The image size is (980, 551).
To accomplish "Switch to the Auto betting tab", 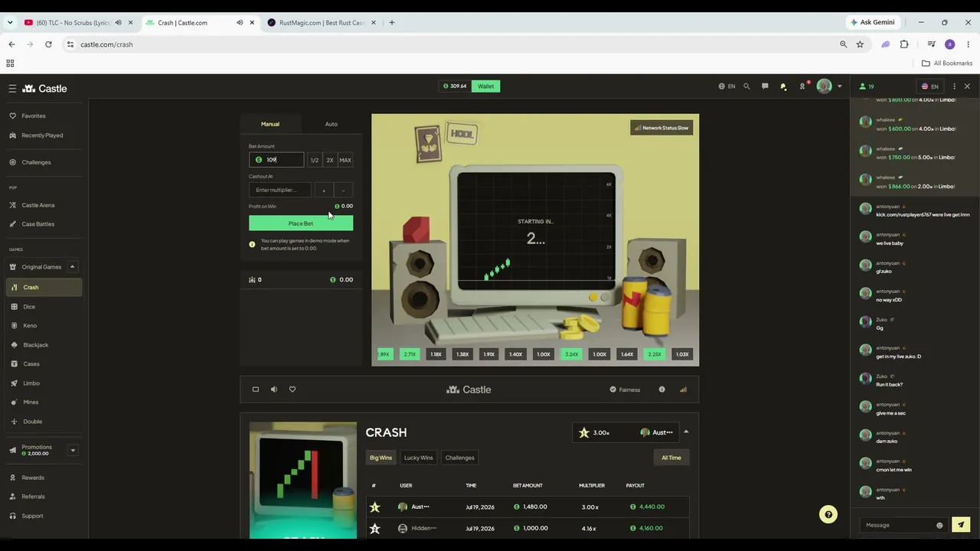I will (332, 124).
